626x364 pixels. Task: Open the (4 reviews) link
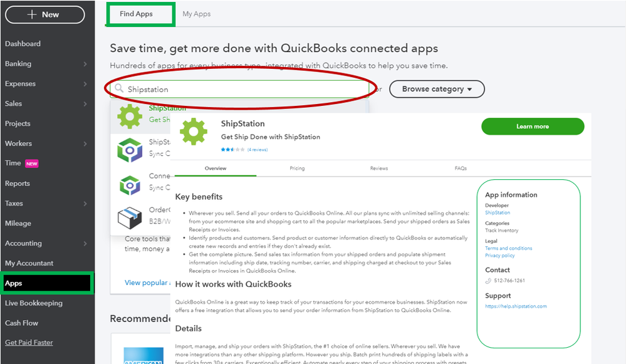[258, 150]
